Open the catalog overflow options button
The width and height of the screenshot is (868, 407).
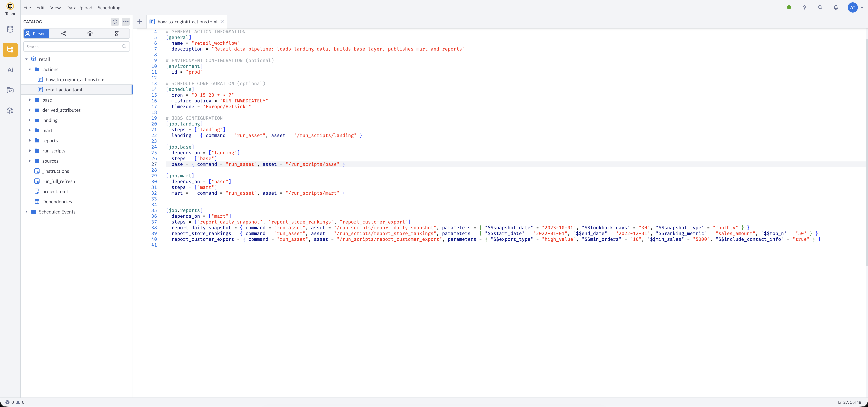pyautogui.click(x=126, y=22)
